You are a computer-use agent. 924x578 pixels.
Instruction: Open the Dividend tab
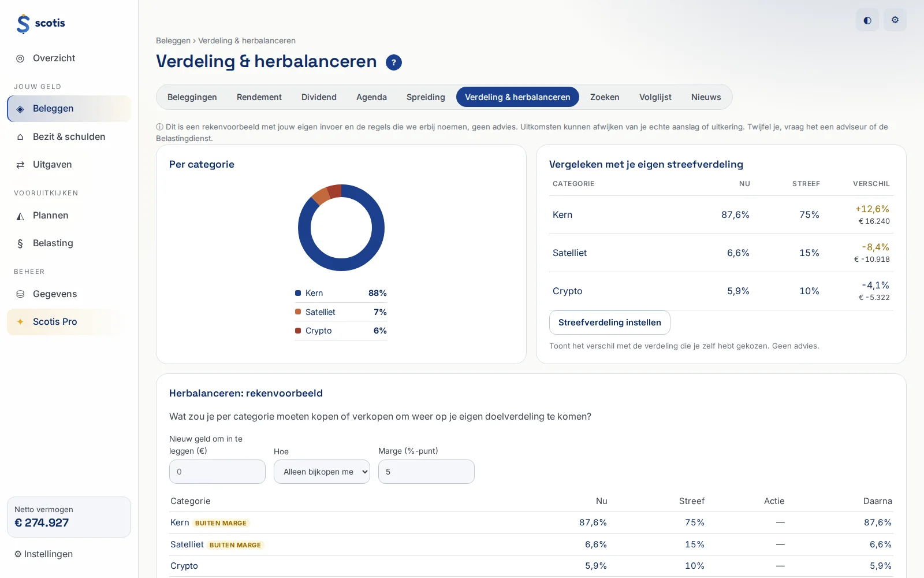click(319, 97)
